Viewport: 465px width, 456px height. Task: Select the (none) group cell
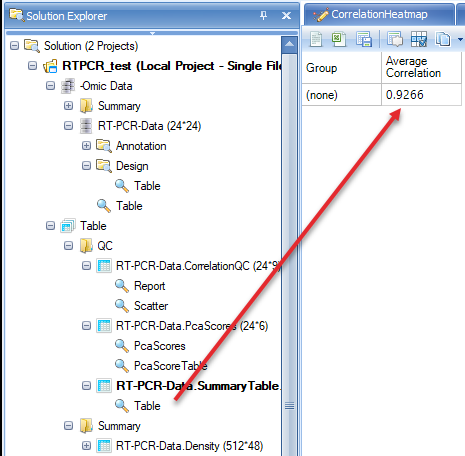click(x=341, y=95)
